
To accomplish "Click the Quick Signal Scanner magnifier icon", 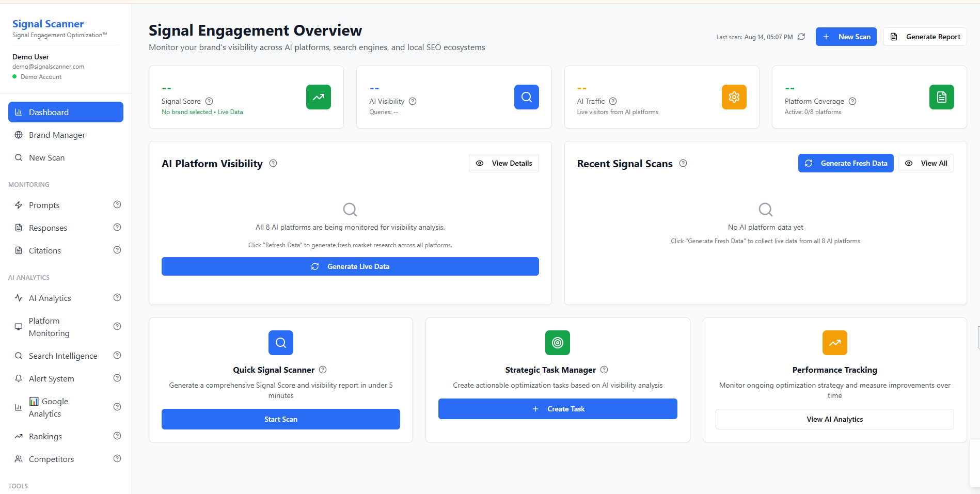I will tap(280, 342).
